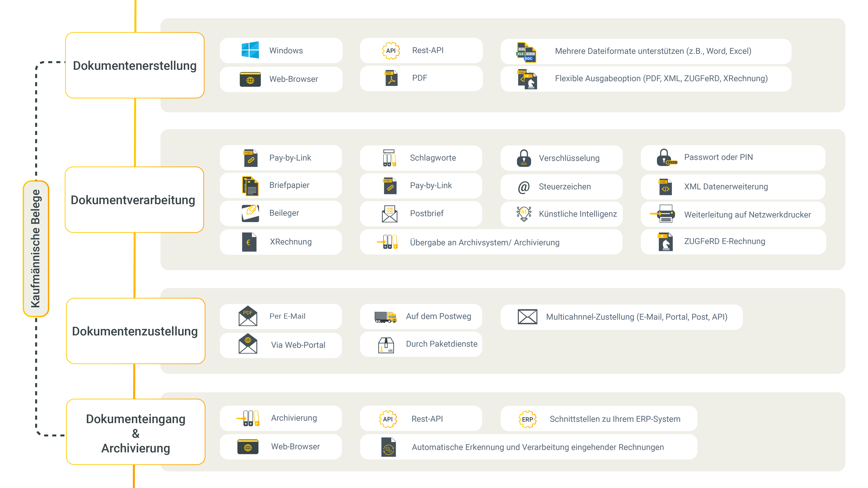The width and height of the screenshot is (868, 488).
Task: Click the PDF file icon beside PDF
Action: (391, 78)
